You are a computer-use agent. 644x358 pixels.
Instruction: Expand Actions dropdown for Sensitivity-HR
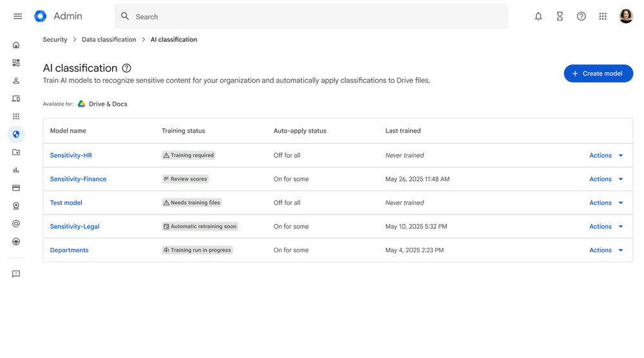[606, 155]
